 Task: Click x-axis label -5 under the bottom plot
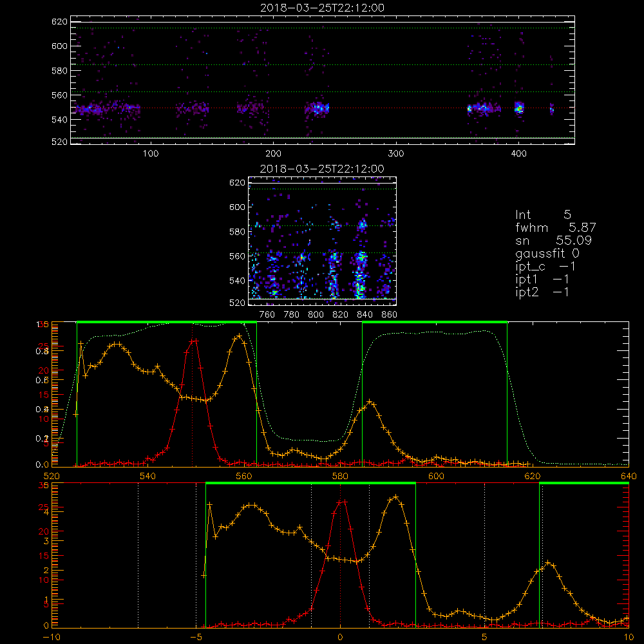click(196, 637)
